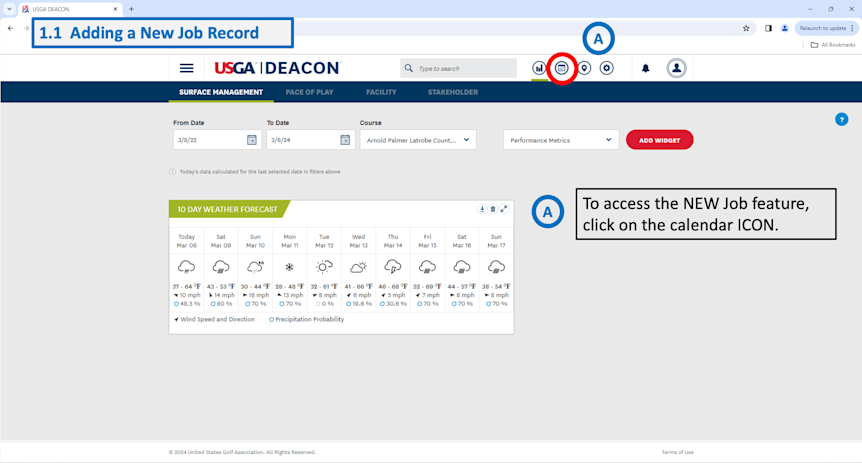Bookmark this page with star icon
This screenshot has width=862, height=463.
click(746, 28)
